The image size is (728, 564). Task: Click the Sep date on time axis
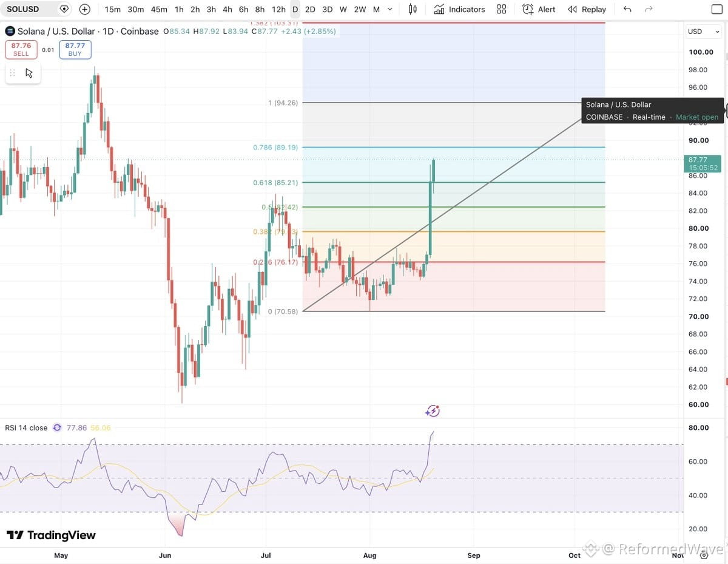[x=474, y=555]
